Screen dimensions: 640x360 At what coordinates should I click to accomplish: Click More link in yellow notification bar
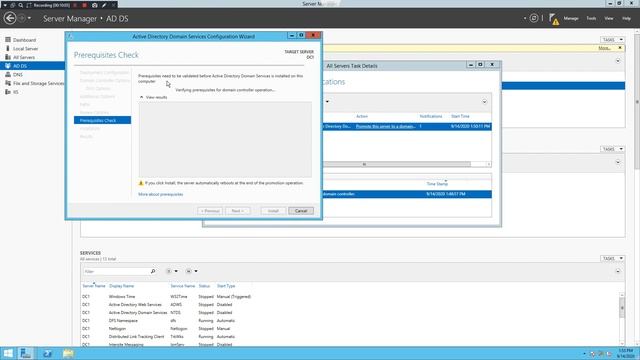point(604,48)
